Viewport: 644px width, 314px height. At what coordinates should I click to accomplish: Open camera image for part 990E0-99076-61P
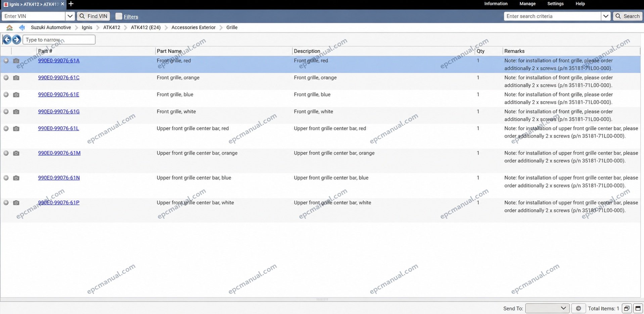16,203
